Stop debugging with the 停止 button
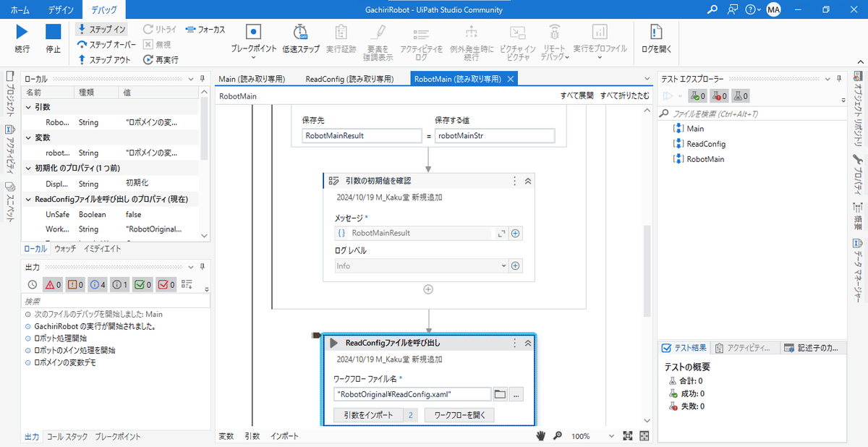868x447 pixels. coord(53,39)
